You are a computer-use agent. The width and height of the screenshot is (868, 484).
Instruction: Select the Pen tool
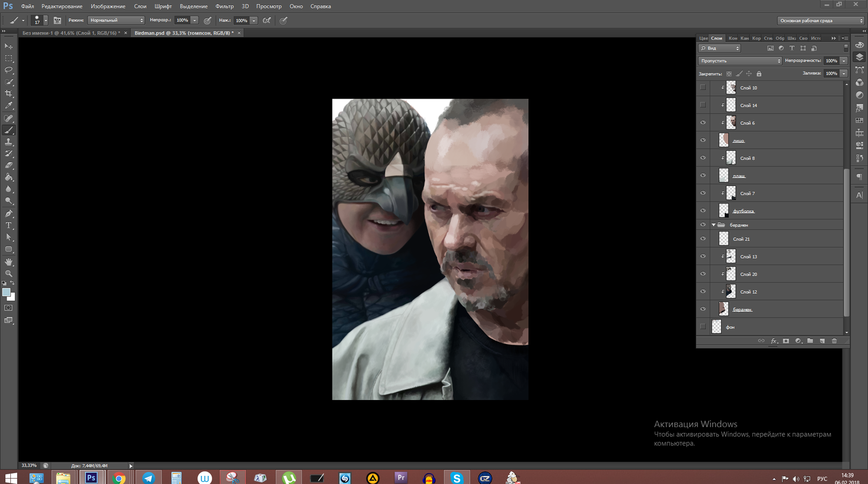coord(9,213)
